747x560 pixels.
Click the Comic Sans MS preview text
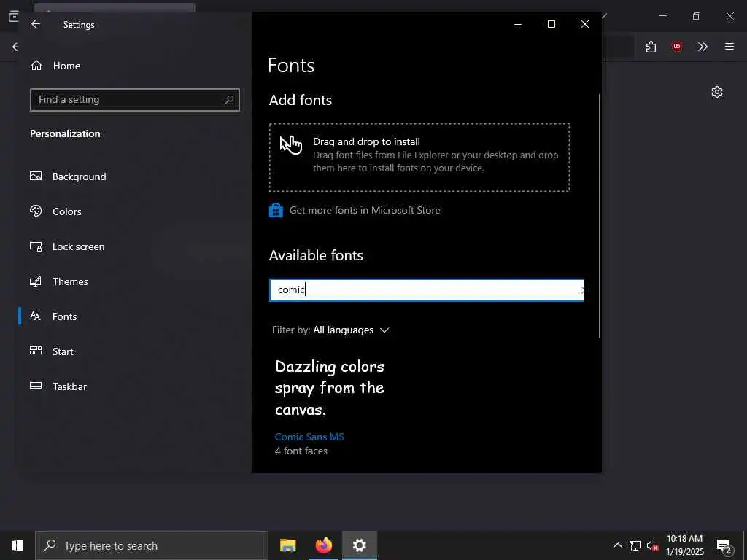pos(330,388)
